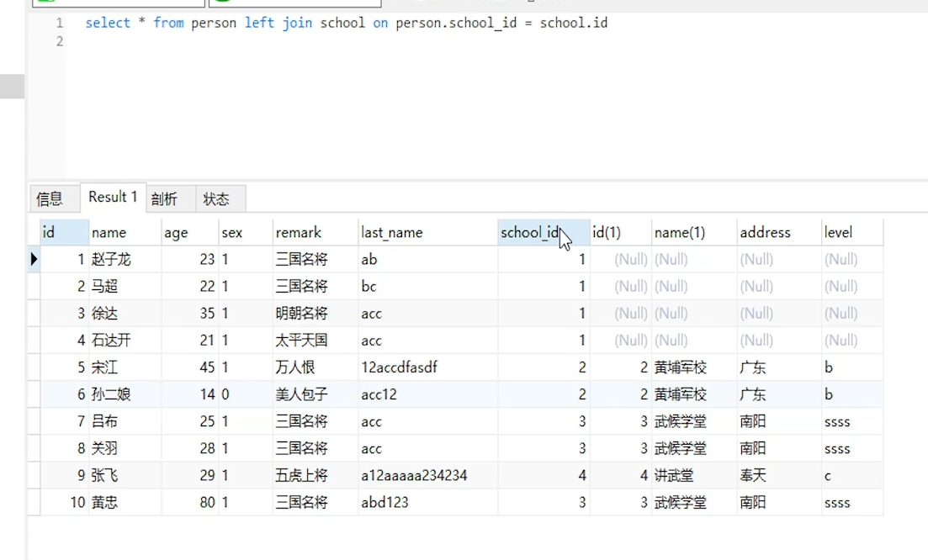The height and width of the screenshot is (560, 928).
Task: Select the remark cell 万人恨
Action: 316,367
